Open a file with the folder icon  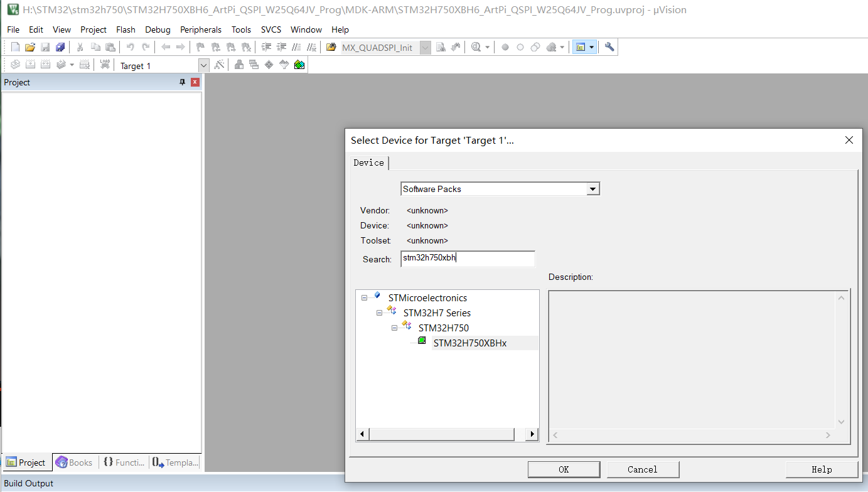coord(30,47)
